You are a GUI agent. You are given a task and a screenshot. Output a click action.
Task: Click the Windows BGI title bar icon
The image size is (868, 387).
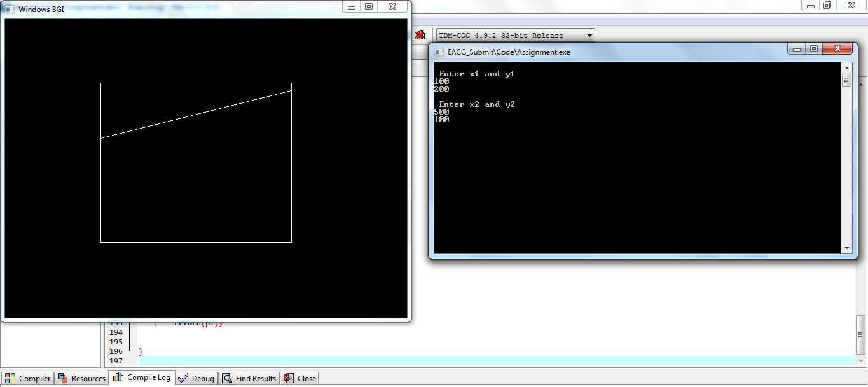tap(11, 8)
